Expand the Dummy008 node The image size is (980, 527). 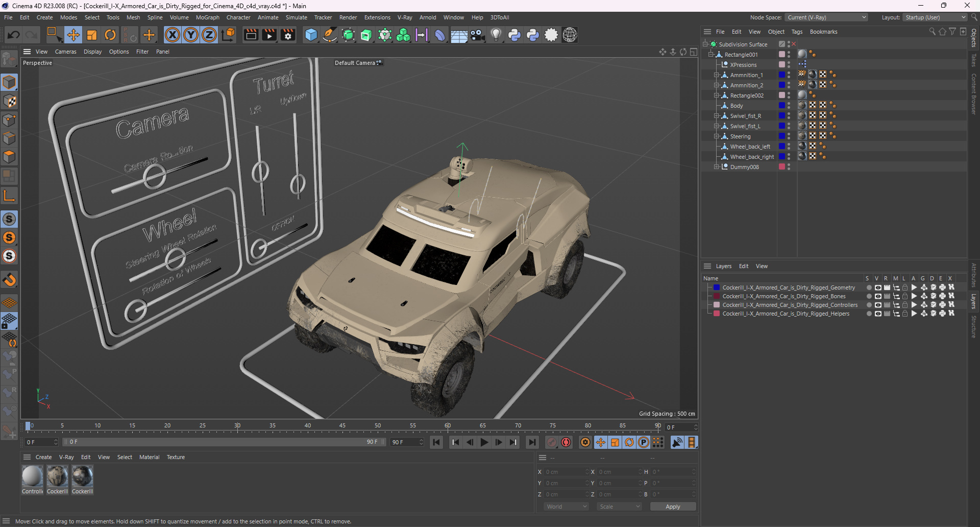(716, 167)
